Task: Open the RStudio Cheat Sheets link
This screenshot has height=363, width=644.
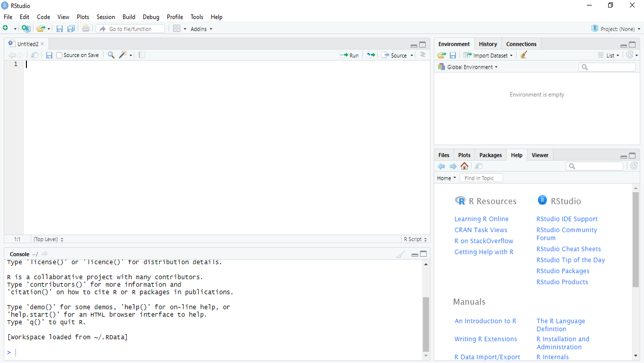Action: 569,249
